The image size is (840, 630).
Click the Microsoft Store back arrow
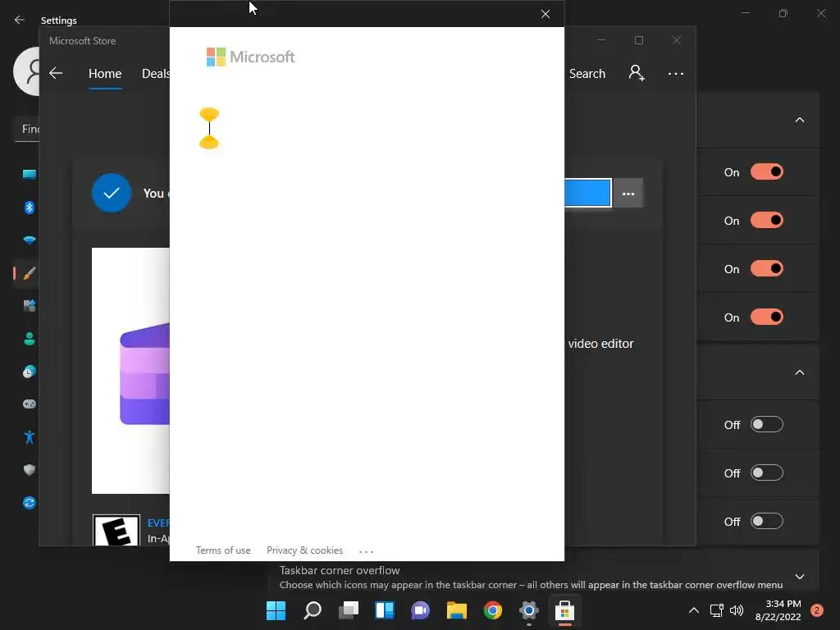(x=56, y=73)
